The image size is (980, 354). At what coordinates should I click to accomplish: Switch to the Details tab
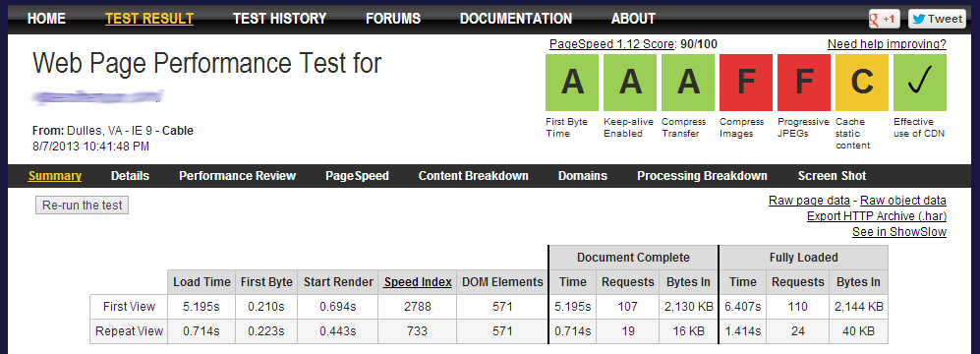click(x=130, y=176)
